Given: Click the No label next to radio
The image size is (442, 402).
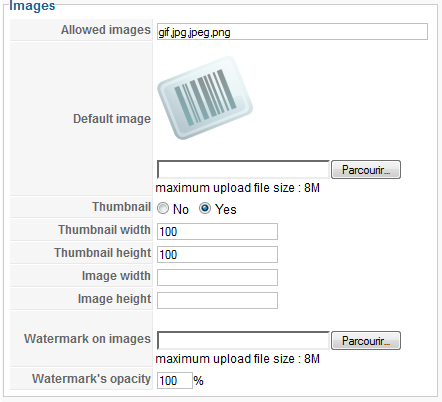Looking at the screenshot, I should coord(181,209).
